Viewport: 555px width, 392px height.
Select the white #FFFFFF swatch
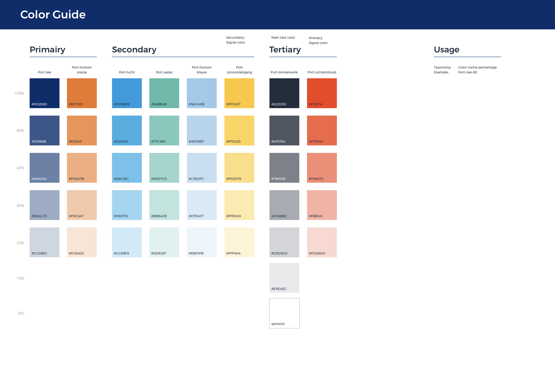click(284, 313)
